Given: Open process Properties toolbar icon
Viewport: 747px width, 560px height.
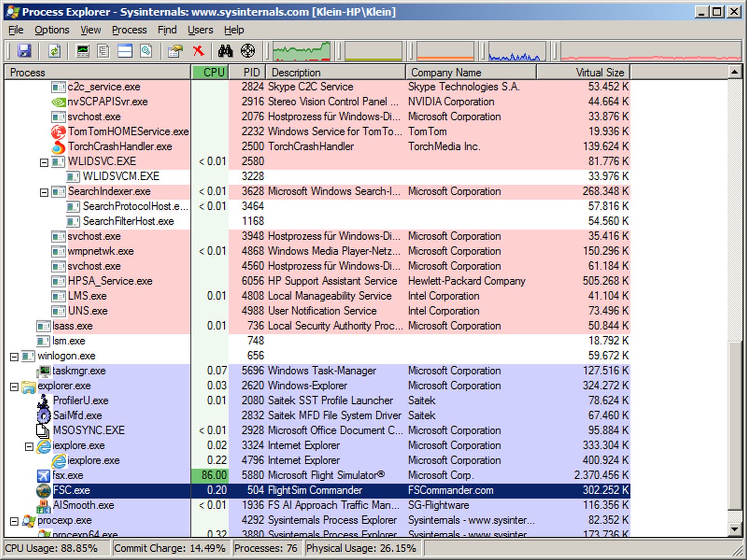Looking at the screenshot, I should coord(176,51).
